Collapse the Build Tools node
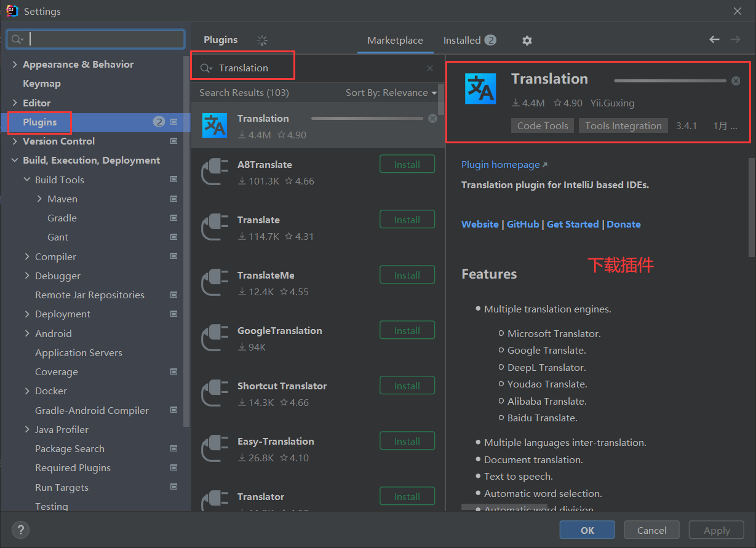The image size is (756, 548). [27, 180]
